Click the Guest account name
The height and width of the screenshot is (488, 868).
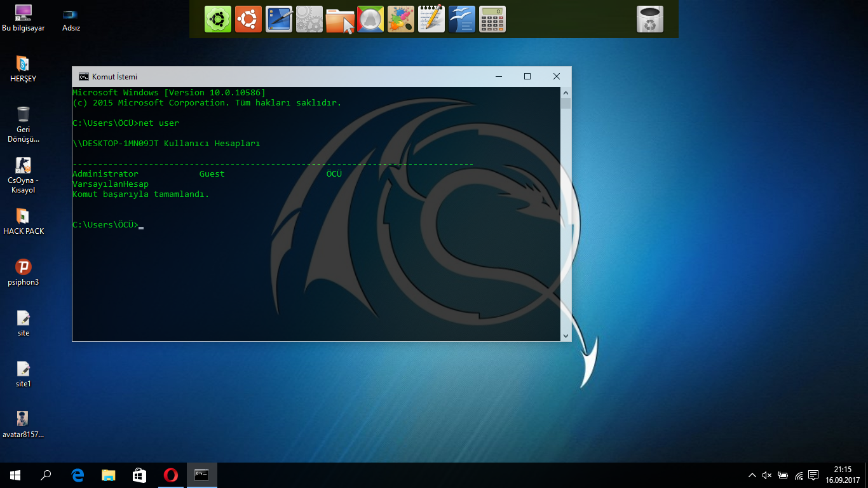(212, 174)
